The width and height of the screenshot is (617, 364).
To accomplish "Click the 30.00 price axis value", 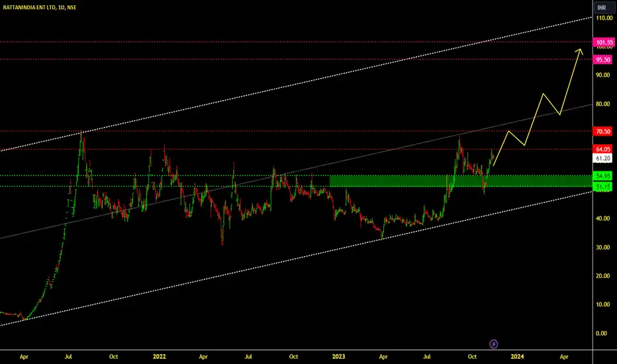I will [x=603, y=248].
